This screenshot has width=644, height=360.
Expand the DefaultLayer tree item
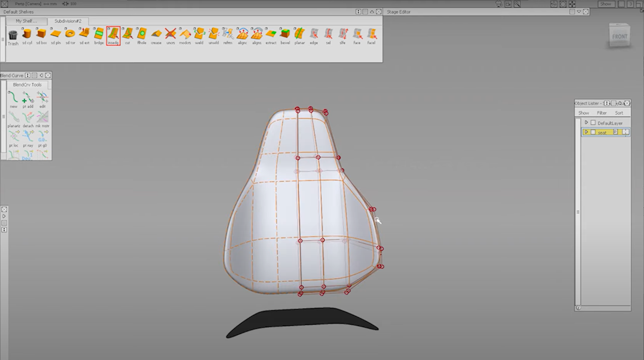(x=586, y=122)
